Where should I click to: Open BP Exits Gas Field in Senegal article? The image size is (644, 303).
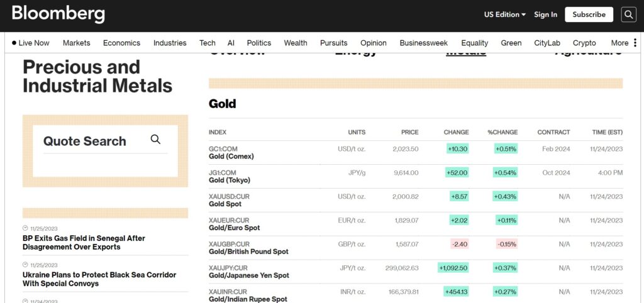(84, 242)
